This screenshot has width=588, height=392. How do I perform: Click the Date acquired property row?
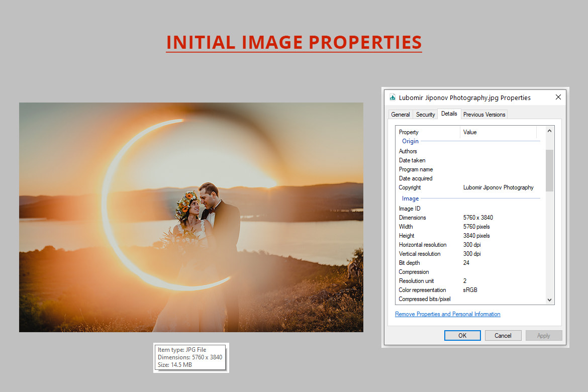click(x=469, y=178)
